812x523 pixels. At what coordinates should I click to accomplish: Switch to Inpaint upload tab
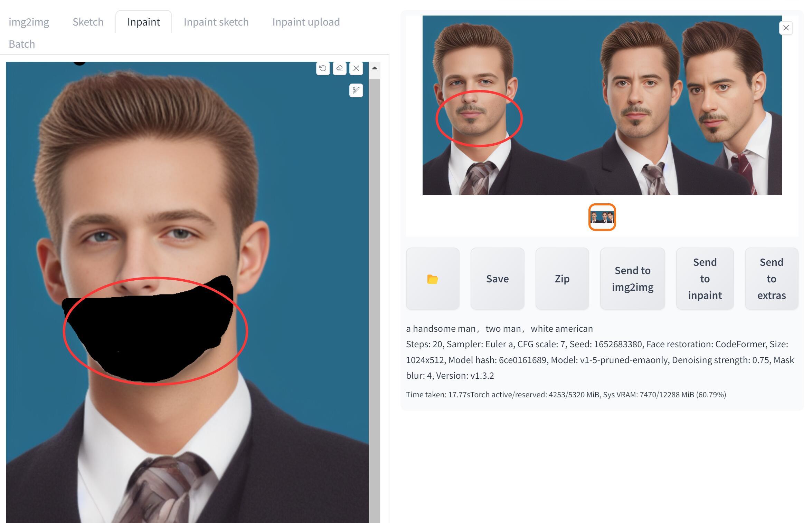click(306, 22)
